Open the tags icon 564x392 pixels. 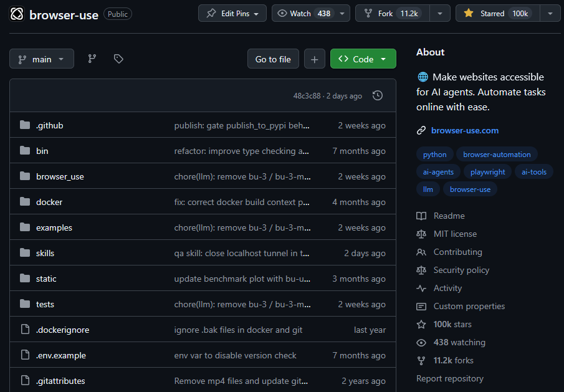pos(118,59)
